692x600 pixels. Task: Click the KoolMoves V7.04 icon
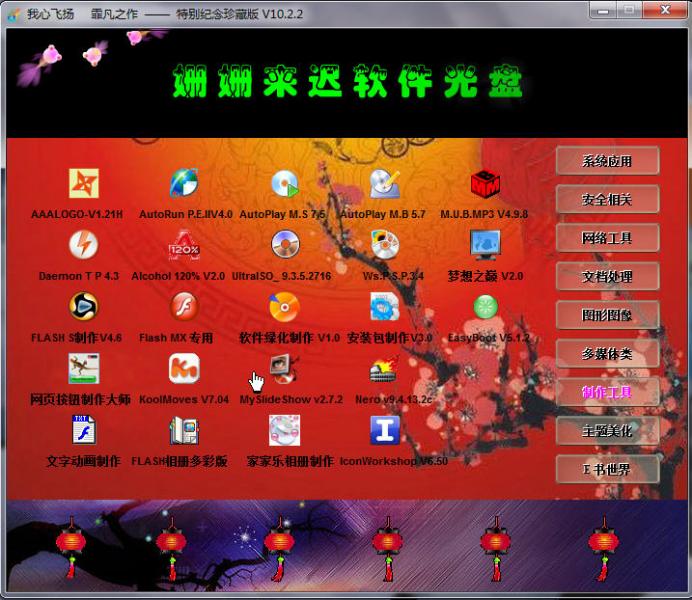(x=184, y=368)
